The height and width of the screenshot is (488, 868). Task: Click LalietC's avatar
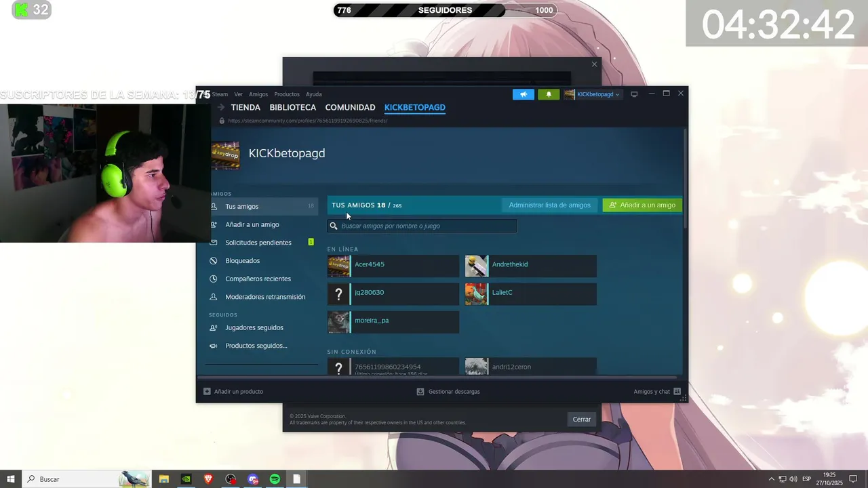477,294
